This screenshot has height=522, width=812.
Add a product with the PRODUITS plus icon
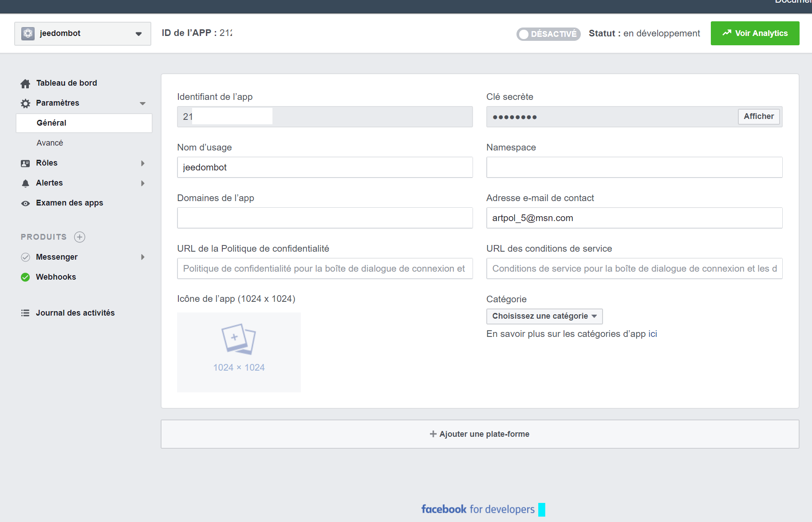point(79,237)
